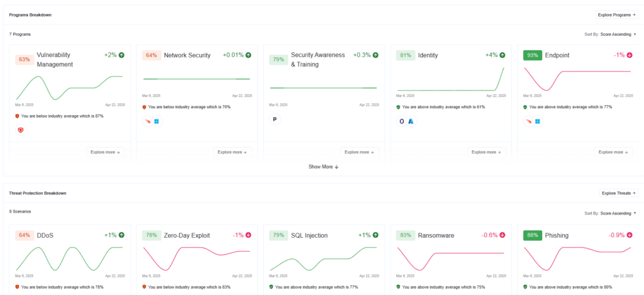This screenshot has height=295, width=644.
Task: Click Explore more in Vulnerability Management card
Action: click(x=106, y=152)
